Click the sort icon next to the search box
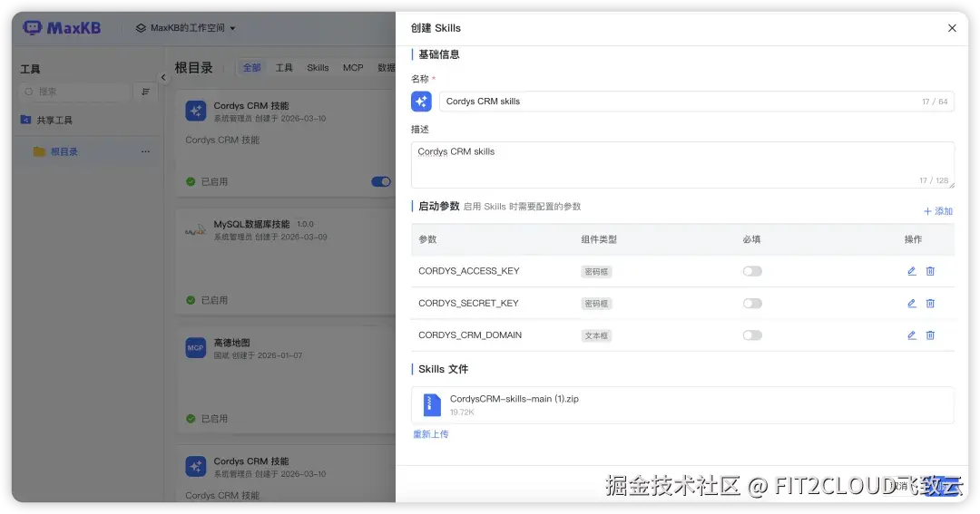 (x=145, y=92)
